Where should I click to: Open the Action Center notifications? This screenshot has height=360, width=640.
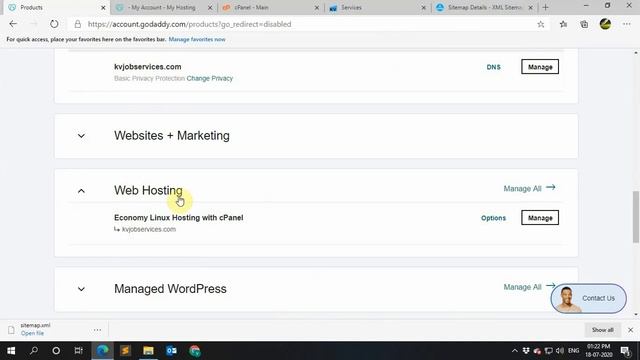(625, 351)
